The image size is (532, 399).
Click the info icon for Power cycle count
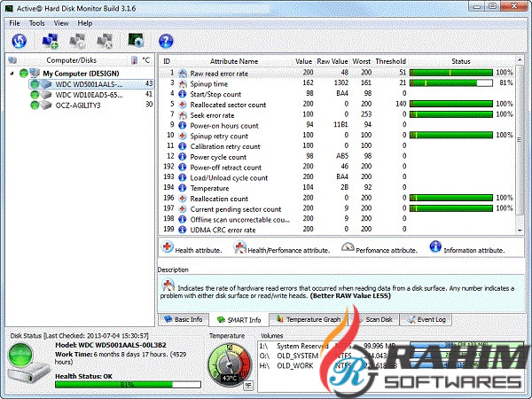click(183, 157)
